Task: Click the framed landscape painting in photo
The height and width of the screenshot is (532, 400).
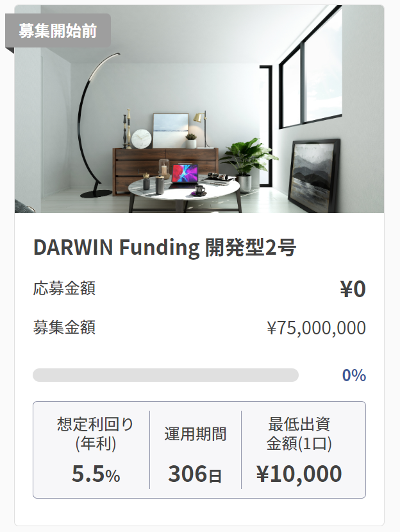Action: (x=315, y=175)
